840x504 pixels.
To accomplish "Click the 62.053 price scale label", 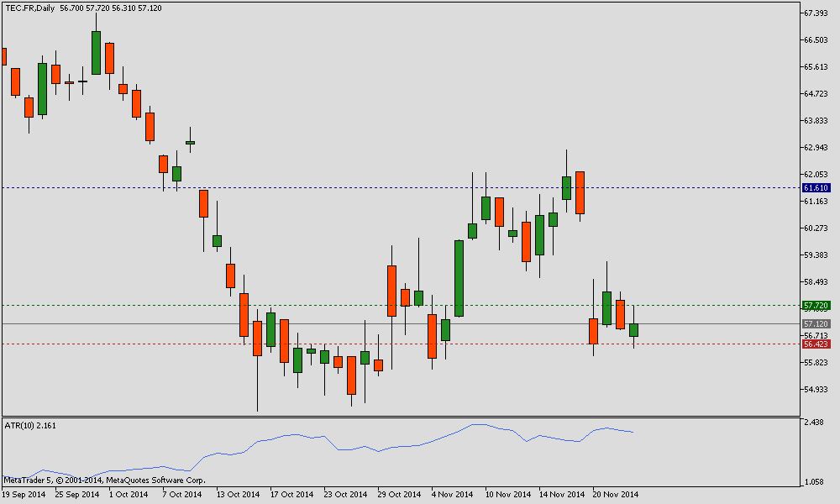I will click(x=816, y=175).
